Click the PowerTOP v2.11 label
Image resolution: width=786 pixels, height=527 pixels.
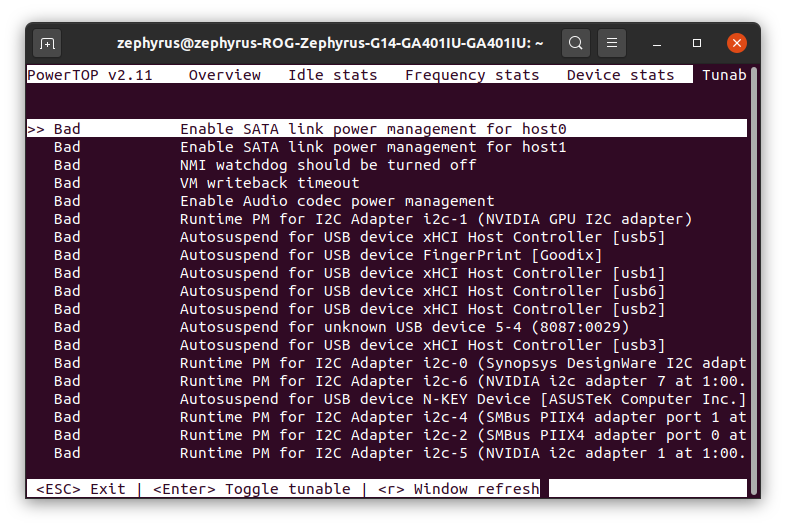pos(90,75)
